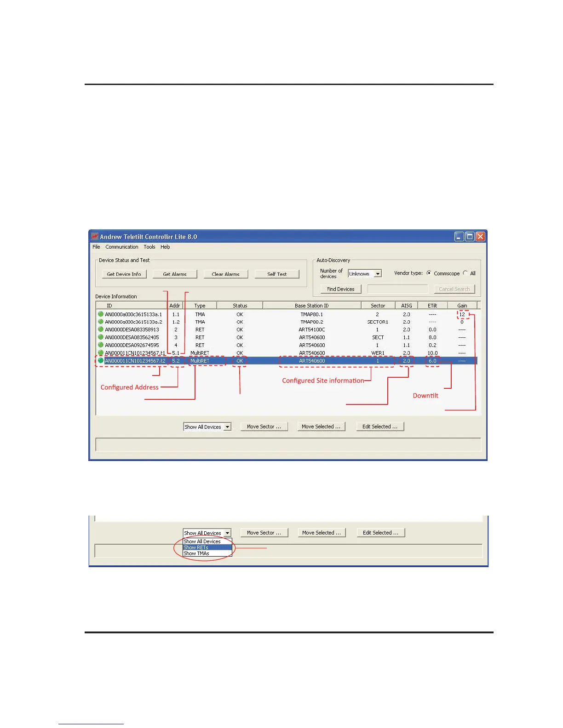Viewport: 563px width, 728px height.
Task: Open the Help menu
Action: tap(165, 247)
